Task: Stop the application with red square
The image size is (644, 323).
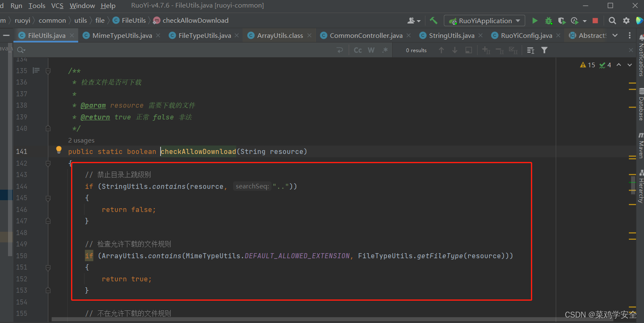Action: [x=595, y=21]
